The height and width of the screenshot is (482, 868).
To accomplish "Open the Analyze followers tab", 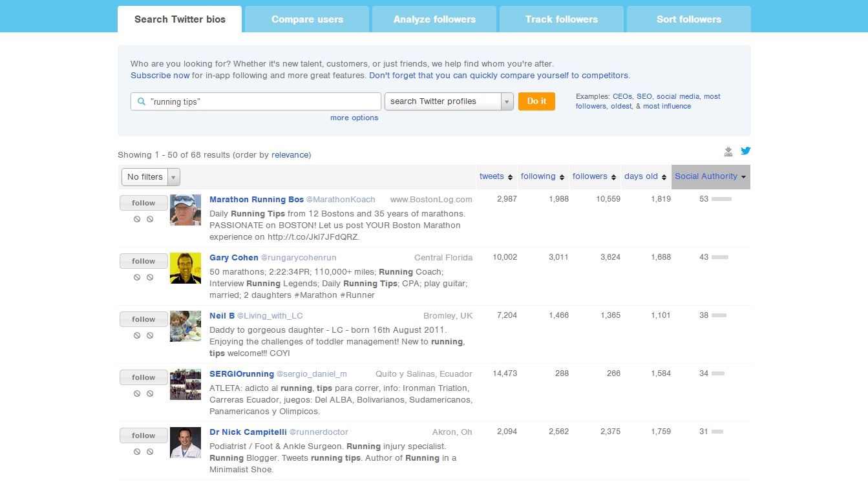I will pyautogui.click(x=434, y=19).
